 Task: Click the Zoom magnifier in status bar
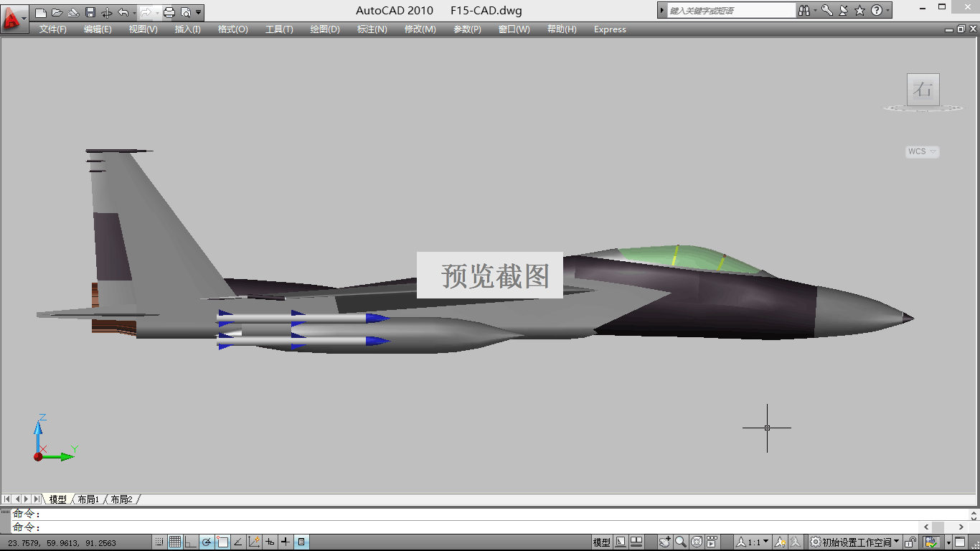coord(681,542)
